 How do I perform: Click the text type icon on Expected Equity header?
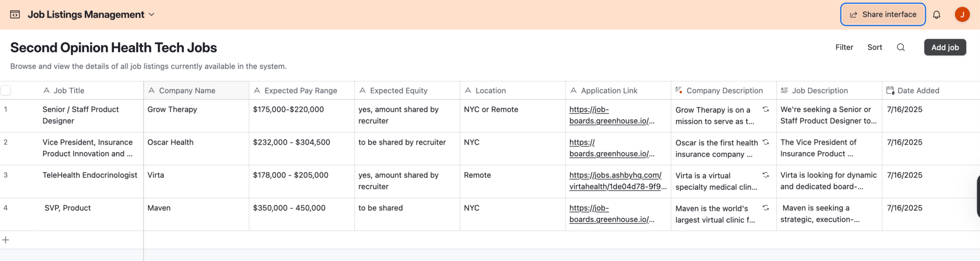tap(362, 90)
